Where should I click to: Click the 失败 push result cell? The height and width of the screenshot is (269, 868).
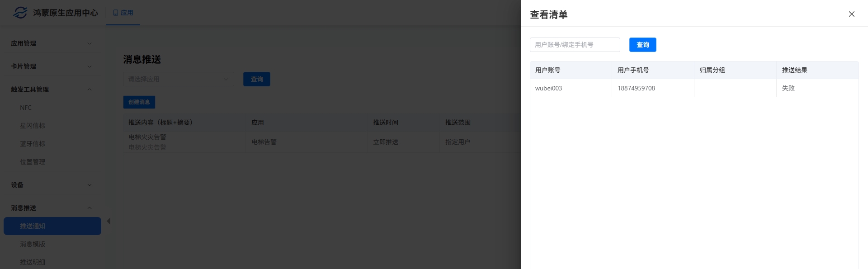coord(817,88)
